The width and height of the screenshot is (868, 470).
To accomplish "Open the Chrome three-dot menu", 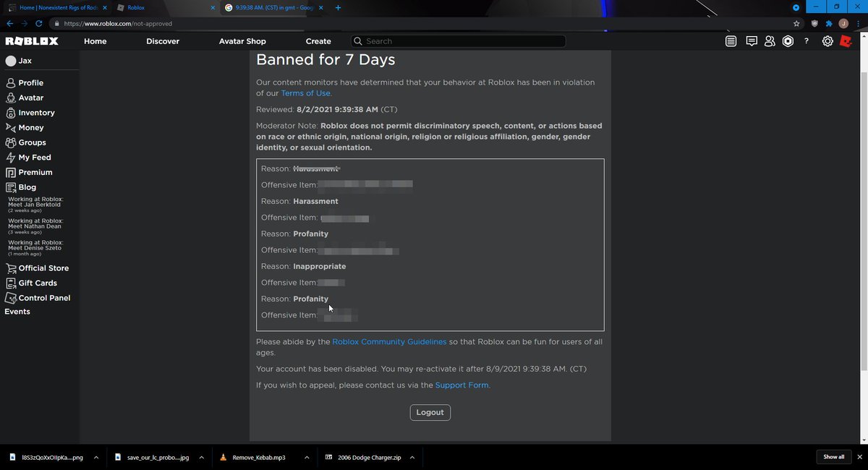I will pyautogui.click(x=858, y=23).
